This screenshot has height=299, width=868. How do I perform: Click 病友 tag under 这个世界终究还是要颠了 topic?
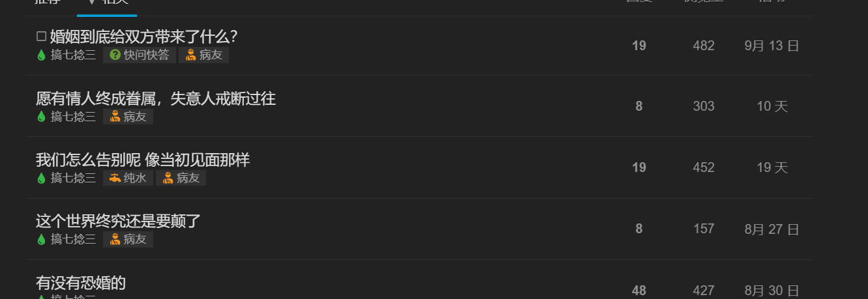pyautogui.click(x=128, y=239)
